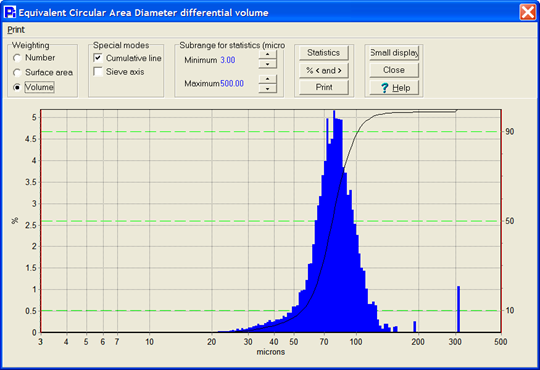Viewport: 540px width, 370px height.
Task: Click the question mark Help icon
Action: tap(385, 88)
